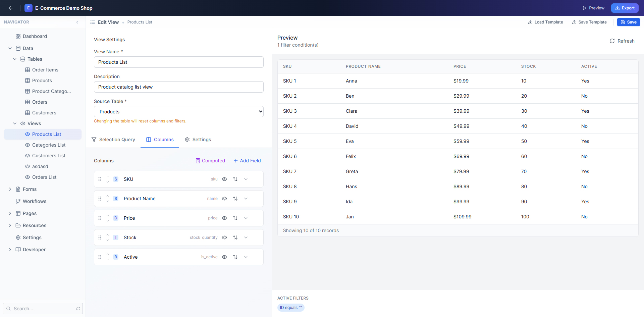This screenshot has width=644, height=317.
Task: Hide the SKU column via eye icon
Action: pos(224,179)
